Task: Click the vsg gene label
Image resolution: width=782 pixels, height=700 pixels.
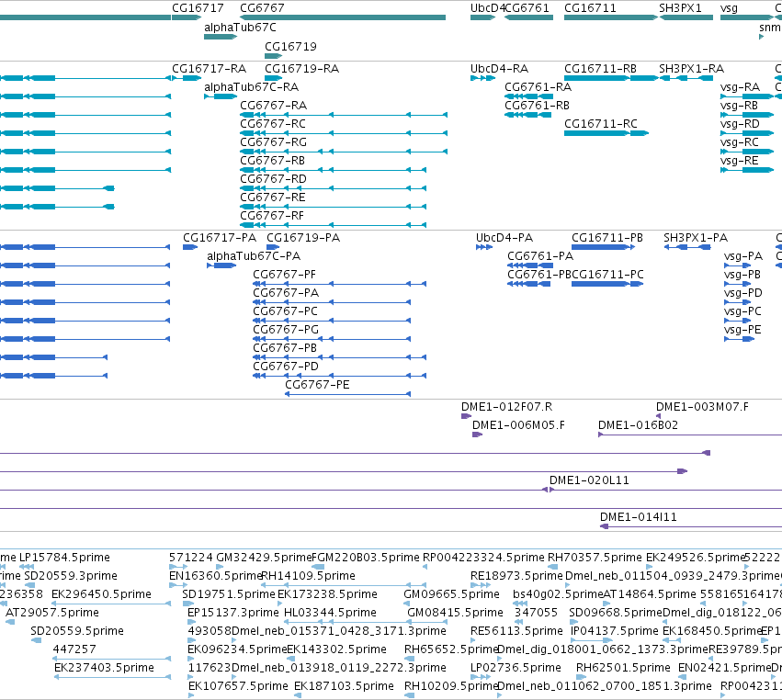Action: click(x=729, y=8)
